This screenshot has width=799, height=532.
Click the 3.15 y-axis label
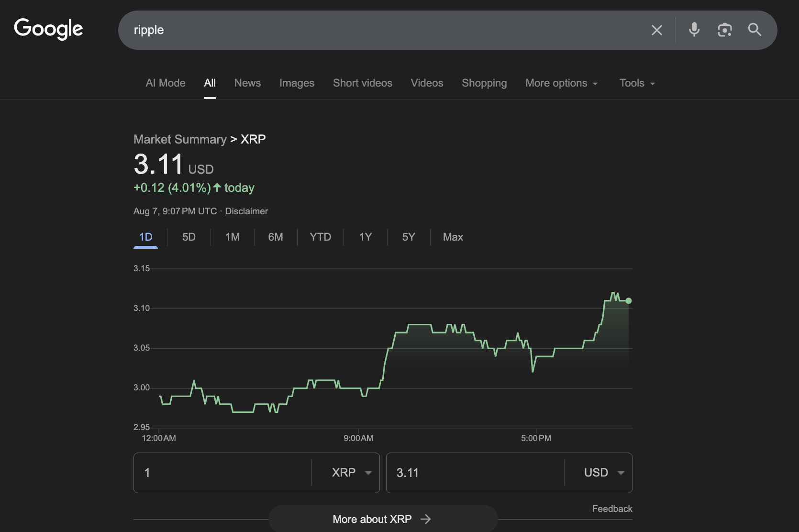point(142,268)
